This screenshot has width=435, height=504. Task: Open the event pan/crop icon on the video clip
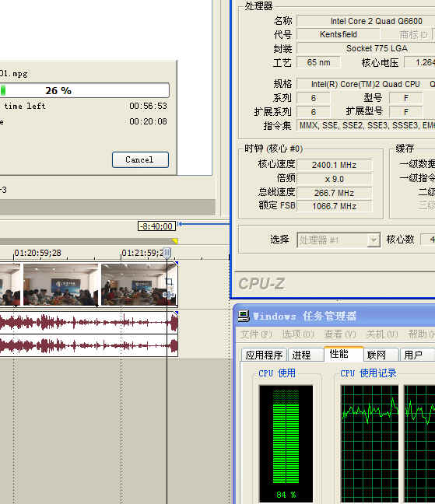click(x=170, y=282)
